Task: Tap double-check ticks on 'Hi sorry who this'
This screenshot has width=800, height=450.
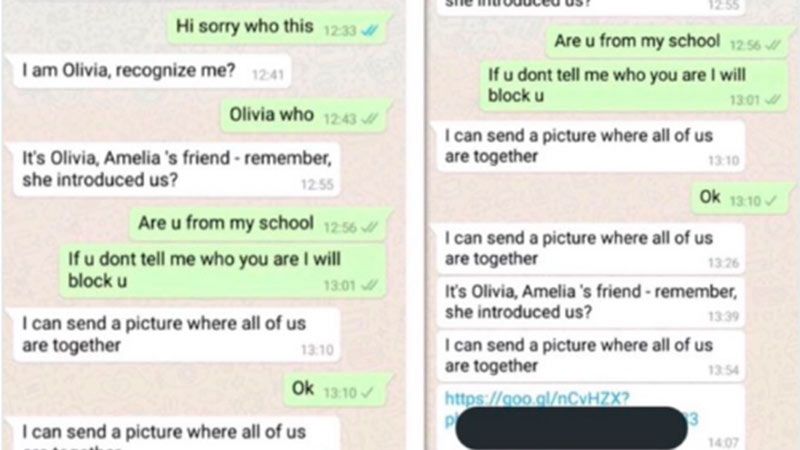Action: click(369, 31)
